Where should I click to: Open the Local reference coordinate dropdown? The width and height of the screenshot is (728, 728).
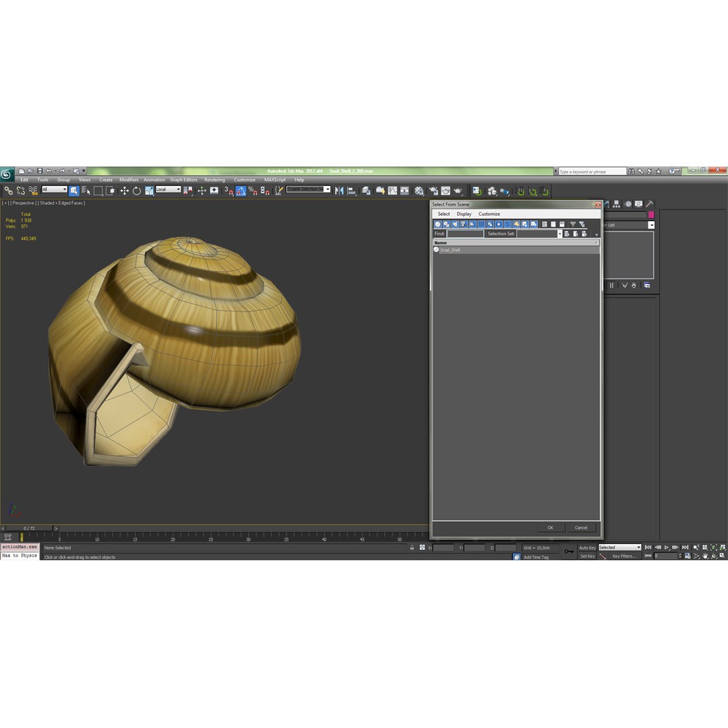pyautogui.click(x=168, y=189)
